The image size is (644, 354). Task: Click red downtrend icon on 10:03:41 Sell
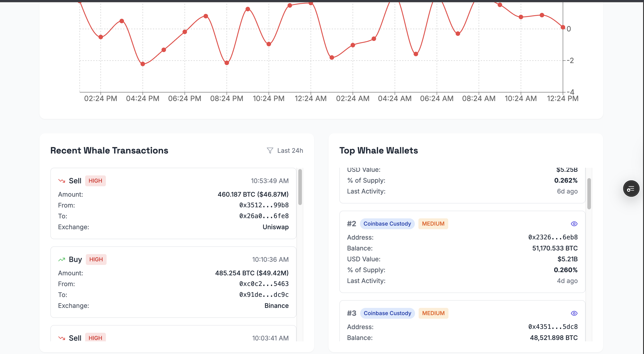pos(61,338)
